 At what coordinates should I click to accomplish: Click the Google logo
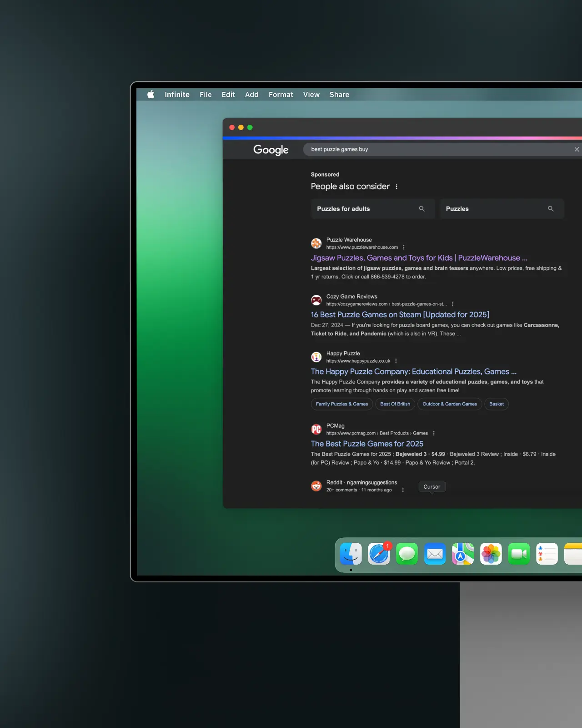(271, 150)
